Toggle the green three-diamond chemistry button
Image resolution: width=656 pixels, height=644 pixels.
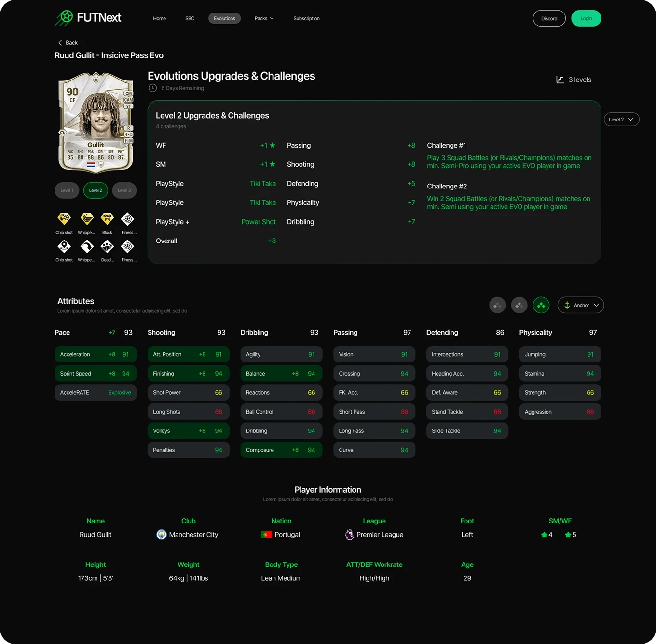click(541, 305)
